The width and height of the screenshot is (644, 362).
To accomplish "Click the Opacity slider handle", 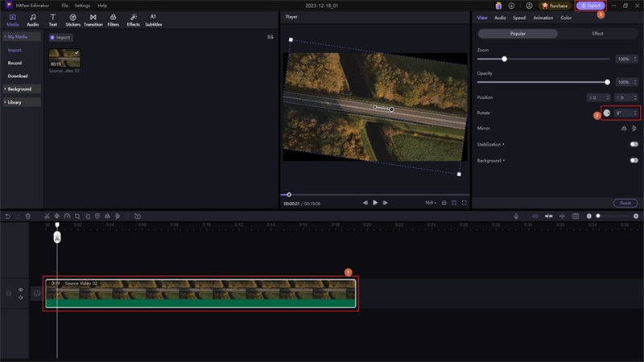I will (x=607, y=82).
